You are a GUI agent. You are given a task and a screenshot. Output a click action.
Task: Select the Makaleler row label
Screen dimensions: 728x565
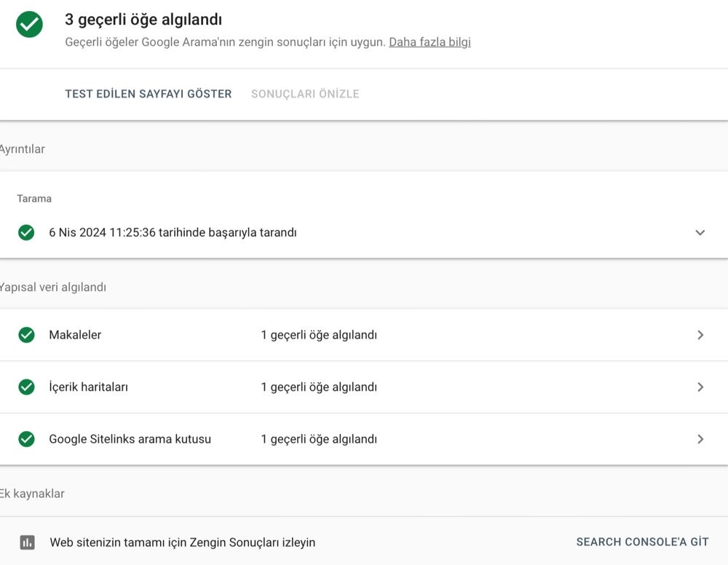coord(75,335)
